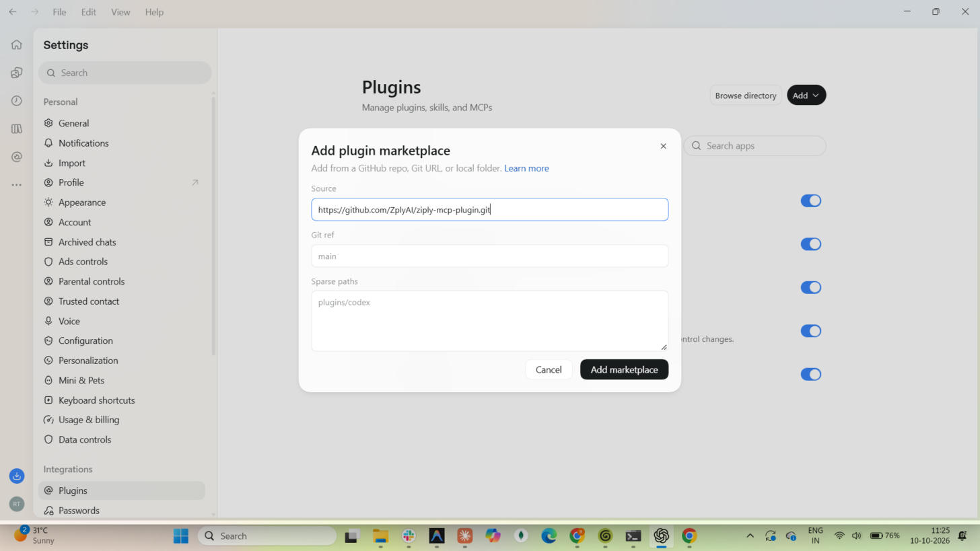Expand the Add dropdown button

tap(806, 96)
